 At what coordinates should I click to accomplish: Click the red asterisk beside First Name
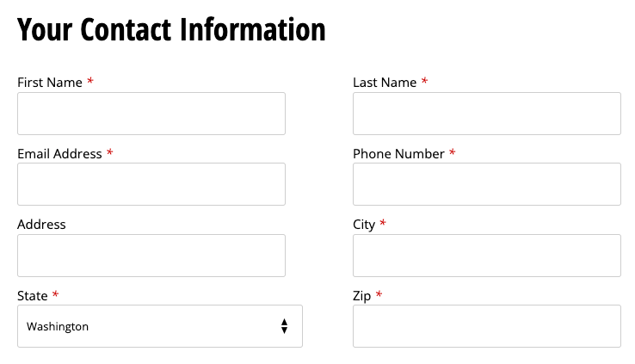point(90,82)
